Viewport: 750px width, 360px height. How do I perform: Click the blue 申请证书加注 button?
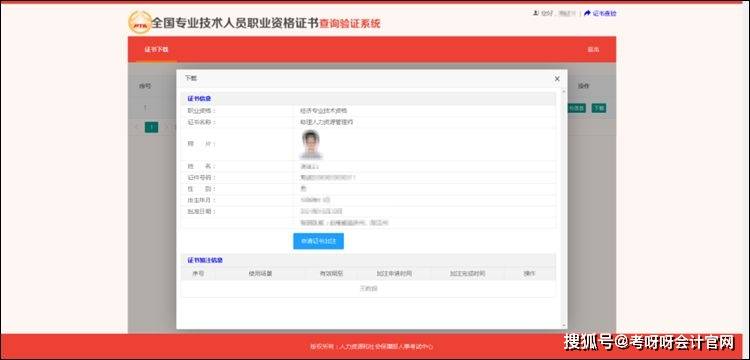point(319,241)
